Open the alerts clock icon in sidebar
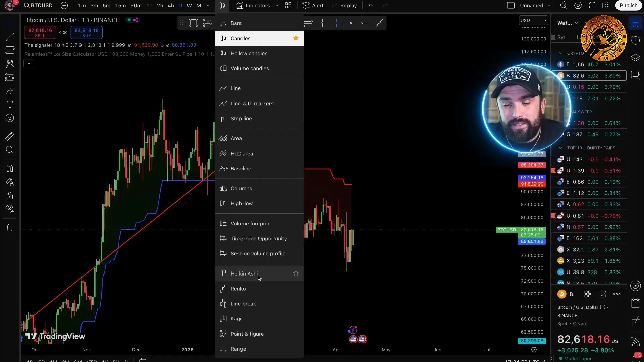The width and height of the screenshot is (644, 362). pos(635,40)
